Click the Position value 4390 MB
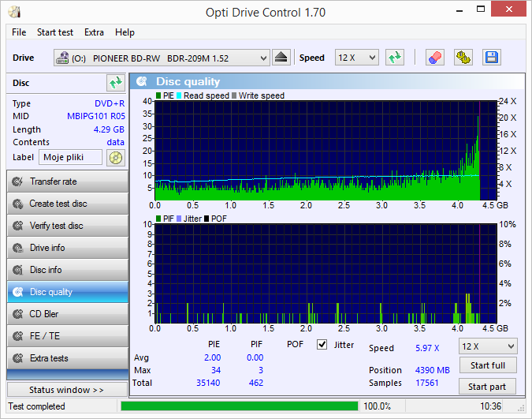 tap(432, 370)
